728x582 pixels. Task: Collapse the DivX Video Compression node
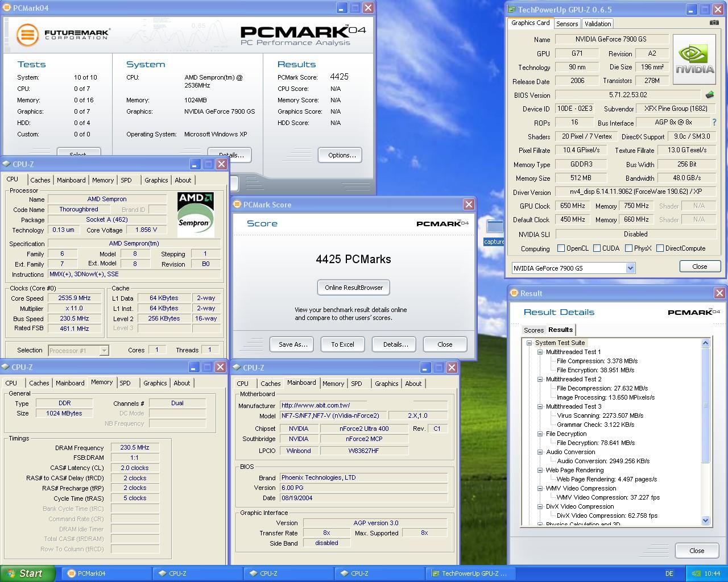click(x=540, y=506)
